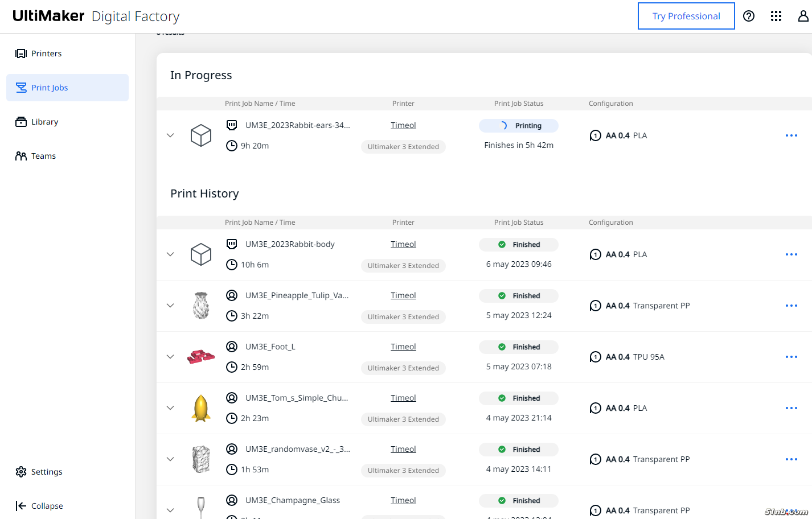Click the three dots for UM3E_2023Rabbit-body
This screenshot has height=519, width=812.
(x=791, y=254)
